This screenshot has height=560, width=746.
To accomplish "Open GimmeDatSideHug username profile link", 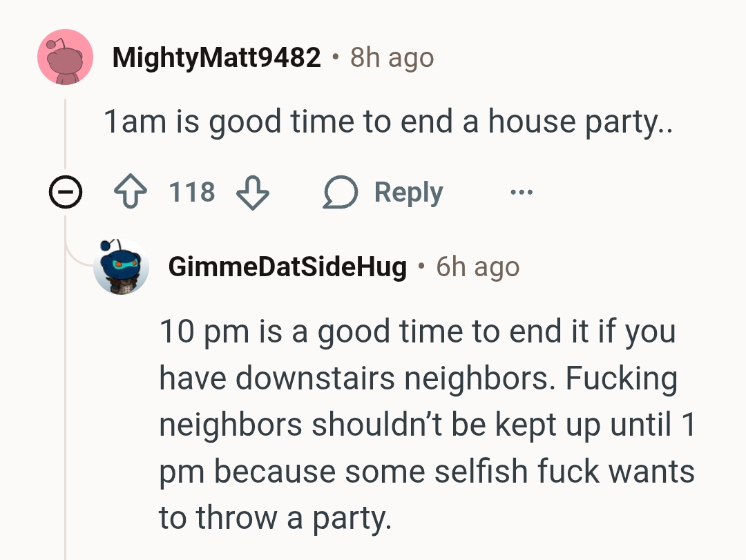I will 287,267.
